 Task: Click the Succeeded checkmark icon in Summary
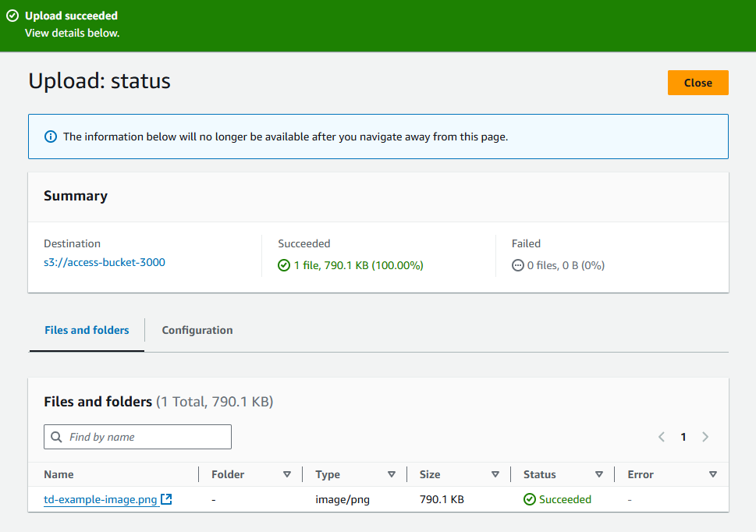[x=282, y=265]
